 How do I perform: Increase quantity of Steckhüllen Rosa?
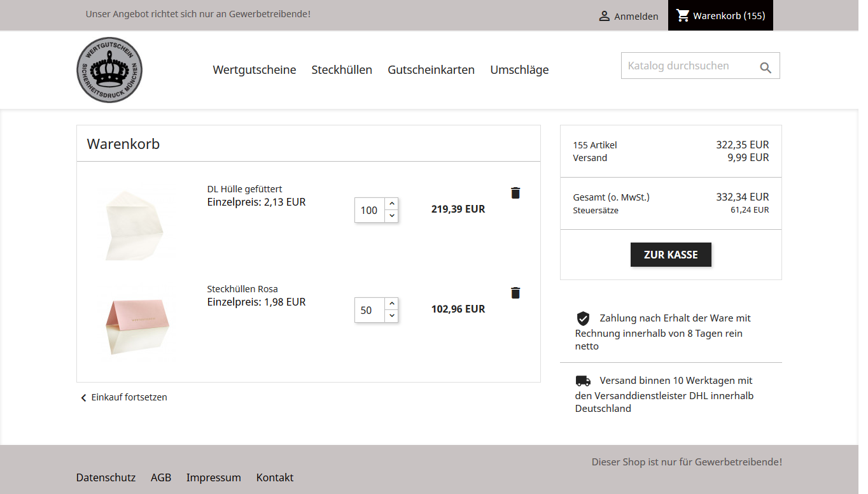[392, 304]
